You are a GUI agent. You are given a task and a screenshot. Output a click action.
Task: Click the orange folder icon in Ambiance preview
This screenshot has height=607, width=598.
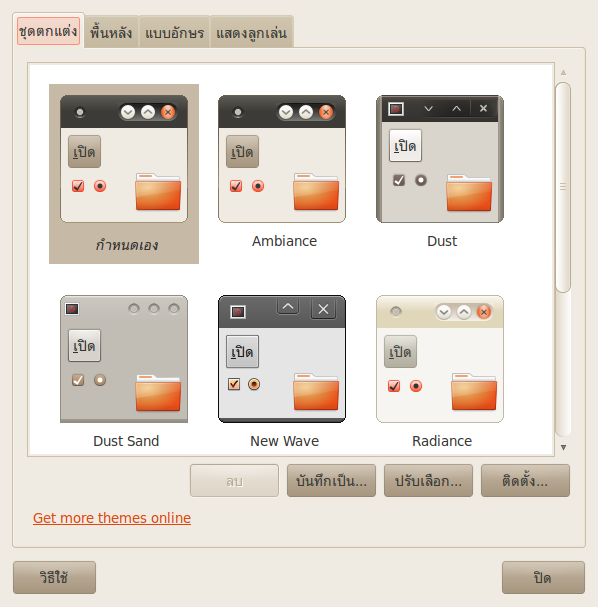[316, 192]
